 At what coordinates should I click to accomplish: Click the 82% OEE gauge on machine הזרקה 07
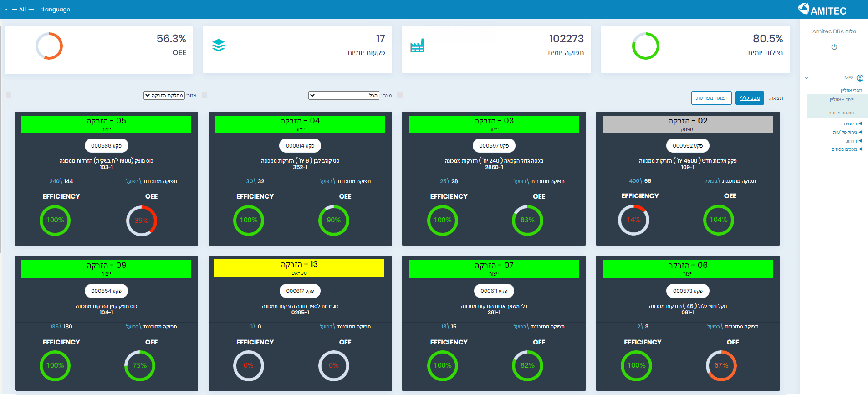coord(527,365)
